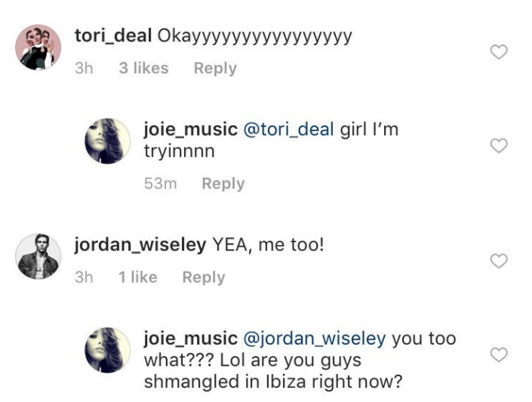Tap joie_music's avatar next to the Ibiza reply

tap(107, 350)
